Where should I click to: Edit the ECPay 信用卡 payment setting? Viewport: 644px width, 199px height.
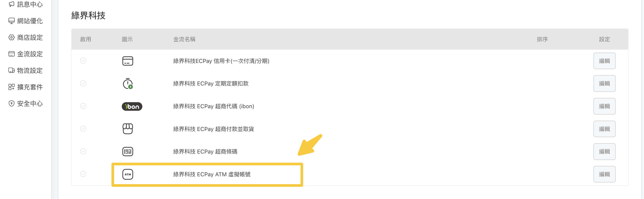[604, 61]
